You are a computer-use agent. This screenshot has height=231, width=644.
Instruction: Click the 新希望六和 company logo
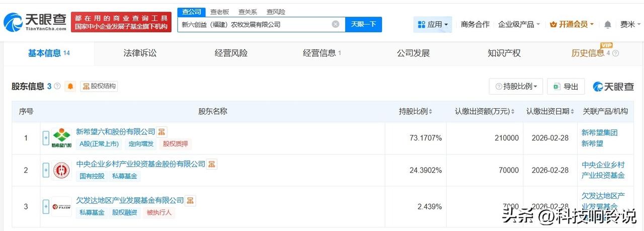tap(62, 138)
